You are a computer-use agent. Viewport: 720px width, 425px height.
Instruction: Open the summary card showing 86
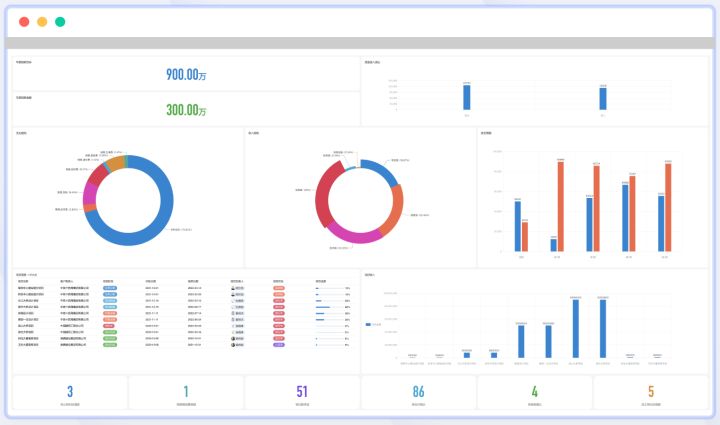(418, 393)
